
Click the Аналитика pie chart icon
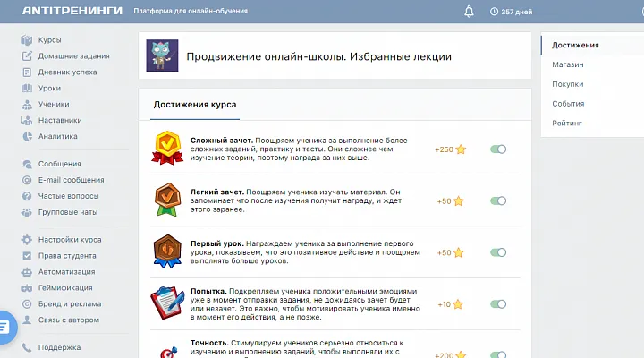[x=27, y=137]
